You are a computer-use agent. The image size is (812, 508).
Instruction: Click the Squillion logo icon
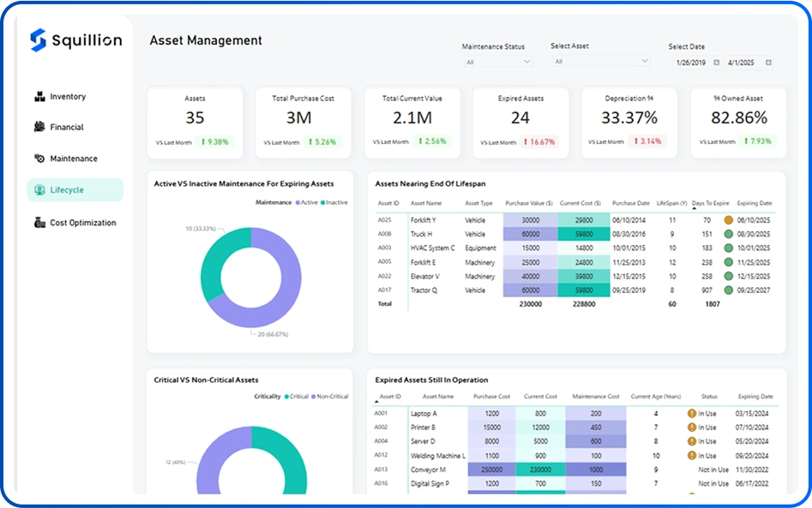click(x=38, y=39)
